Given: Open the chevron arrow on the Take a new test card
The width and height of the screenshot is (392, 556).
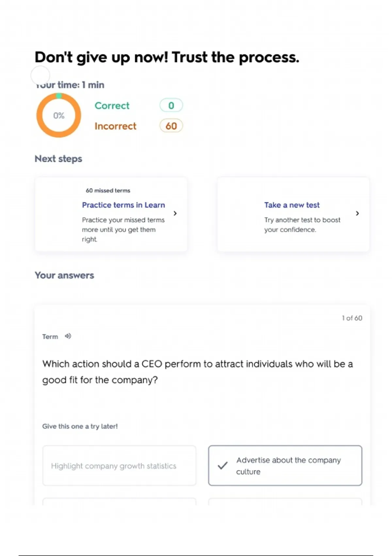Looking at the screenshot, I should tap(357, 213).
